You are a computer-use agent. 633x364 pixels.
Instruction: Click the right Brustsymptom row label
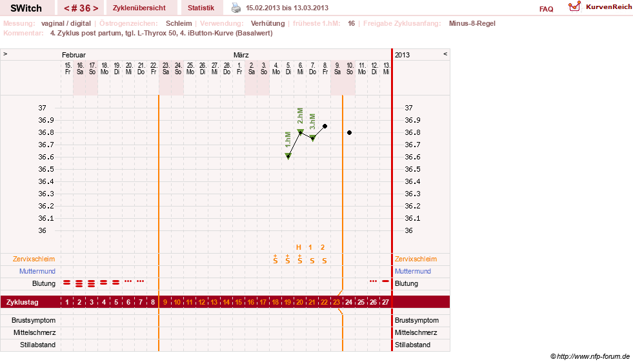[x=417, y=320]
